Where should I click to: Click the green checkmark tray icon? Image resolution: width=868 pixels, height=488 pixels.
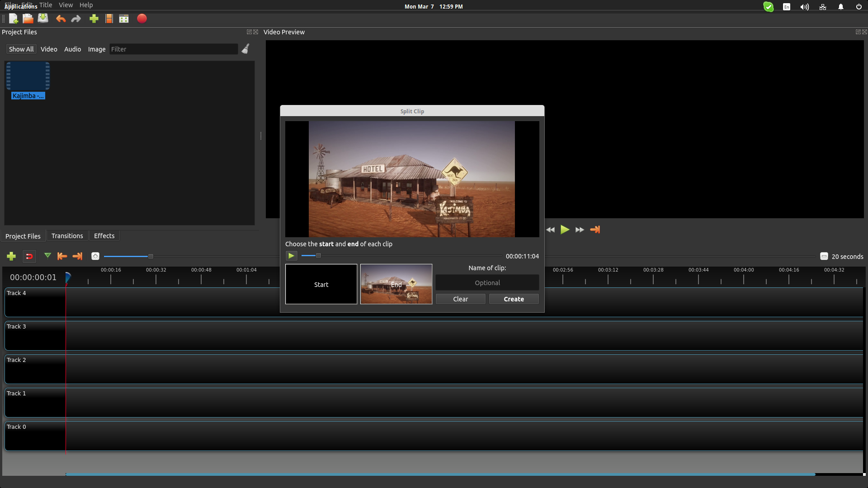(769, 7)
